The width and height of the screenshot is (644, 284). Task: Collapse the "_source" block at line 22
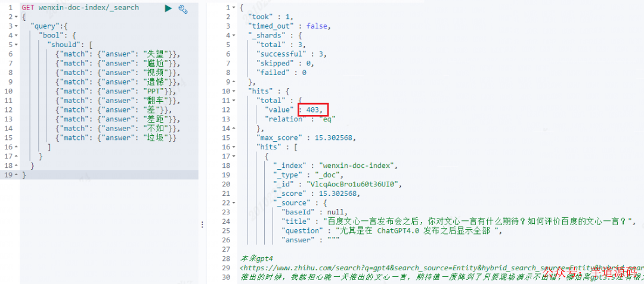tap(234, 202)
